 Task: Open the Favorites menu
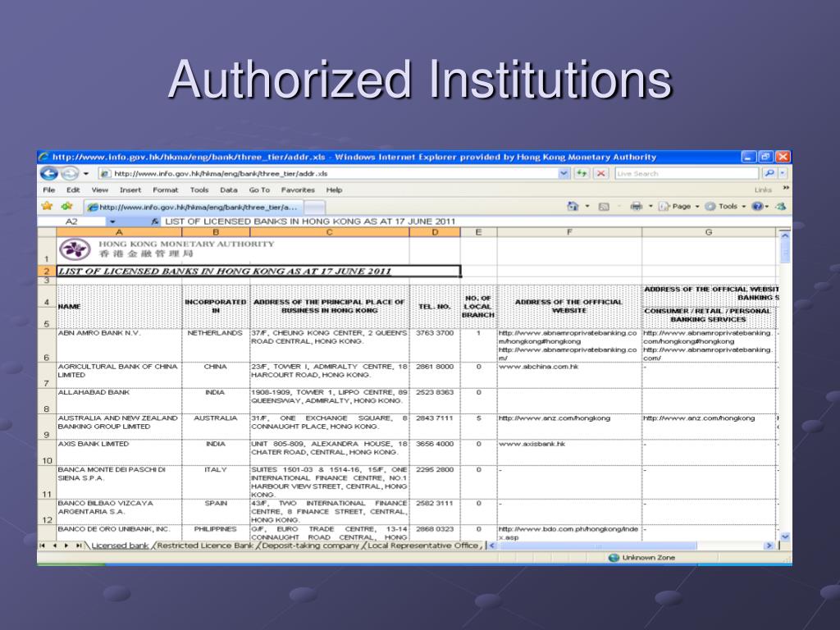click(x=298, y=189)
